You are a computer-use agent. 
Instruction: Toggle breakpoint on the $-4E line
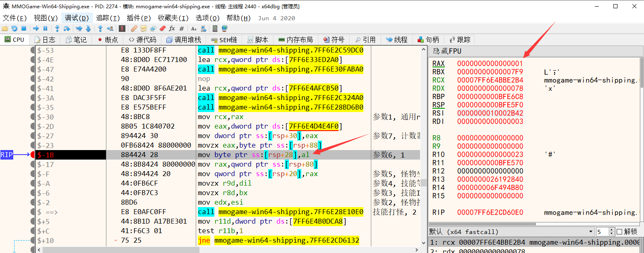click(33, 60)
